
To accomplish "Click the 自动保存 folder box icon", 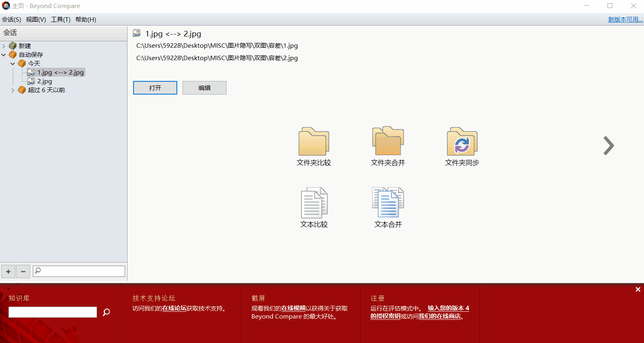I will (x=13, y=54).
